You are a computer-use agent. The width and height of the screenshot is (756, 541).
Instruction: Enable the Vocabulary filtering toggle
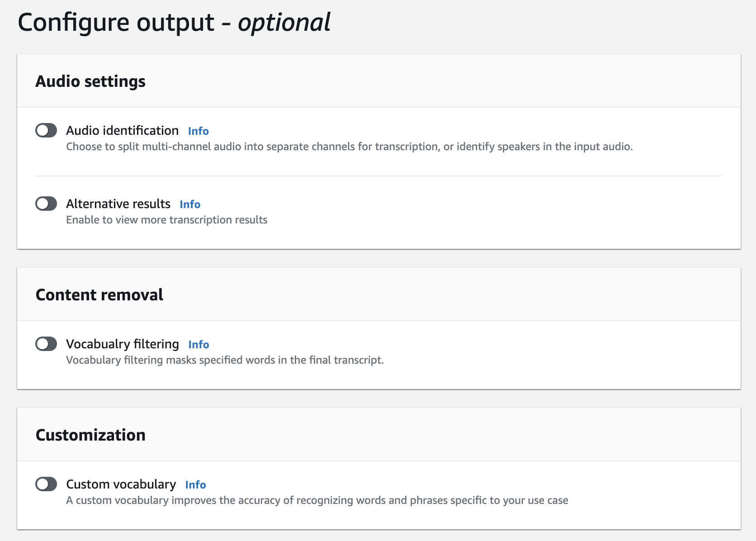[x=46, y=344]
